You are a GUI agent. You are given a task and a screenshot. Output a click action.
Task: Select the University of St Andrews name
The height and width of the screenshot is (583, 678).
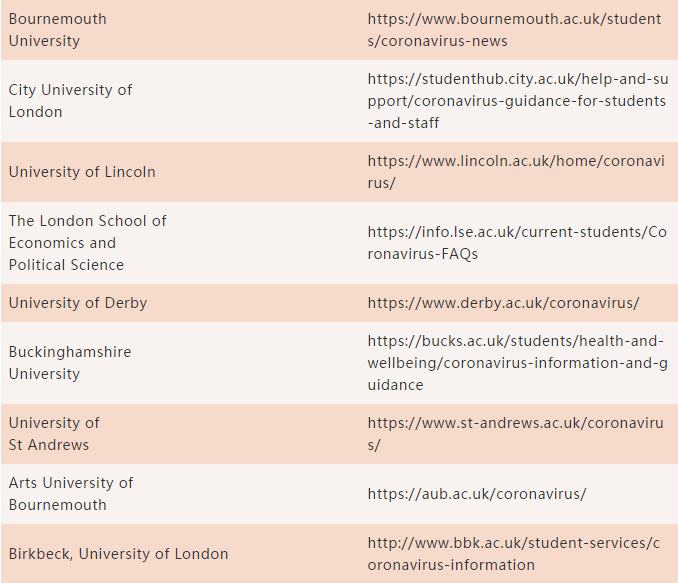pos(54,434)
